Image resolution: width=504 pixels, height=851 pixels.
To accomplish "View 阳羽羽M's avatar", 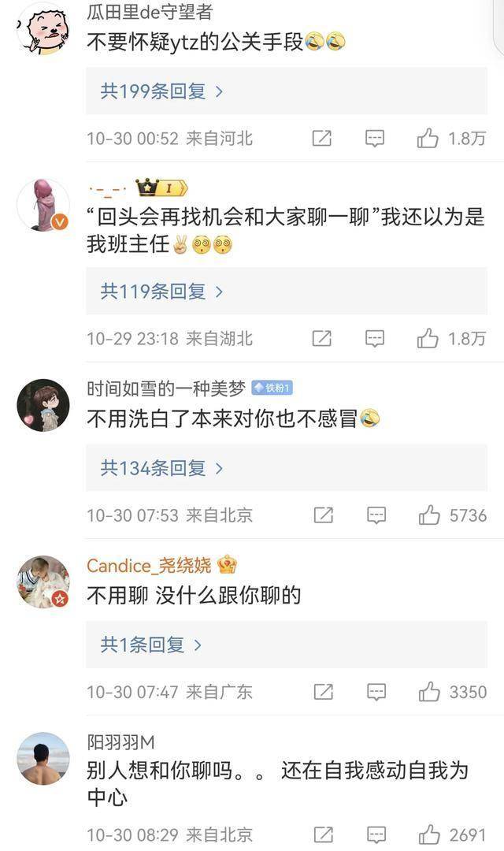I will click(43, 758).
